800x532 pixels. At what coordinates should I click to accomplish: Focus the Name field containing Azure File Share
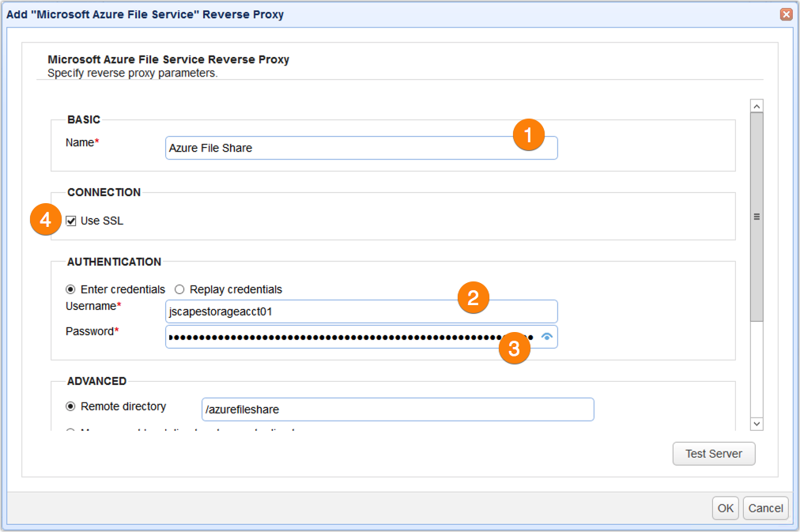tap(332, 148)
